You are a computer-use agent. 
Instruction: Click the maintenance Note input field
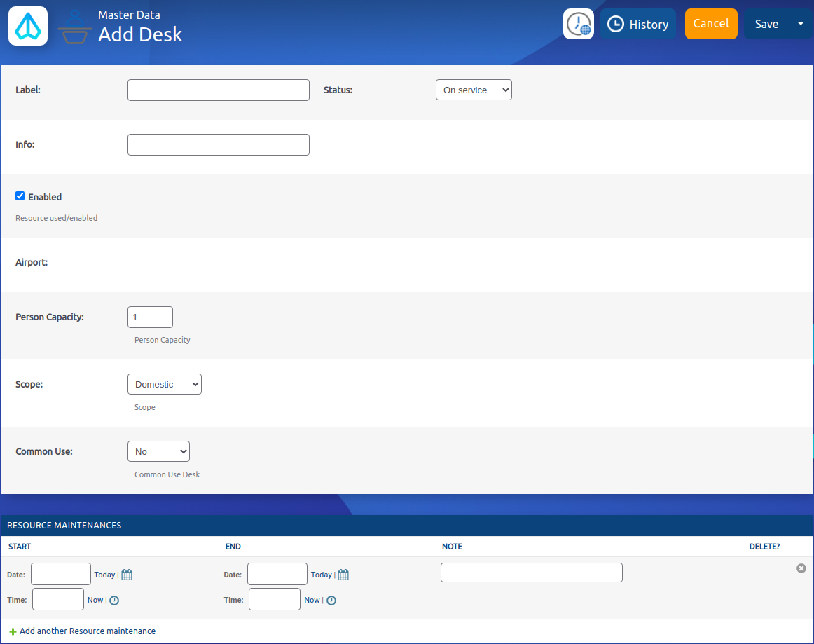coord(531,573)
